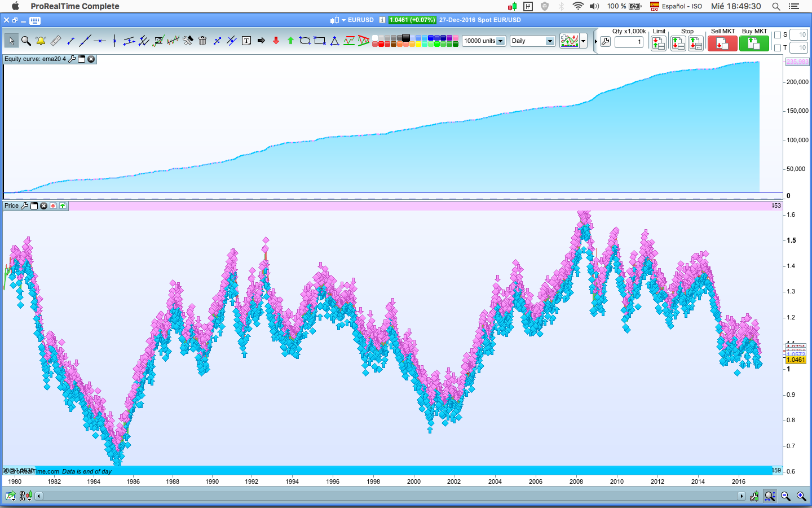Select the text annotation tool

pos(246,41)
